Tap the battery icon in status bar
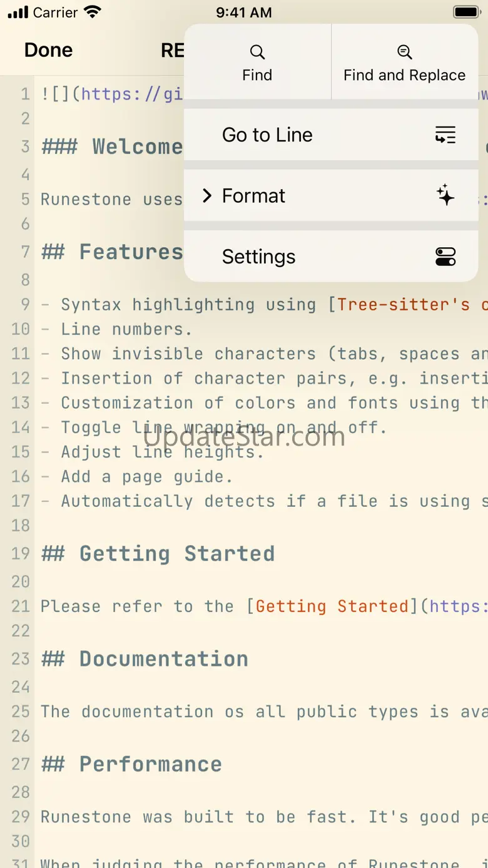Viewport: 488px width, 868px height. click(466, 12)
